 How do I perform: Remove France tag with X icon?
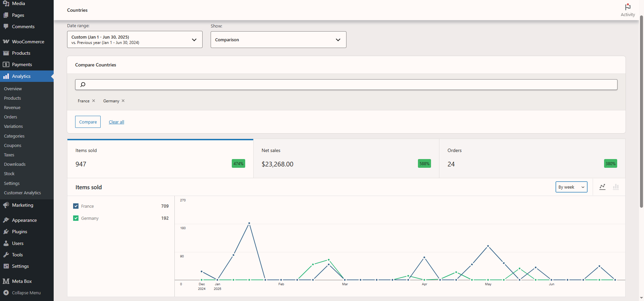[94, 101]
